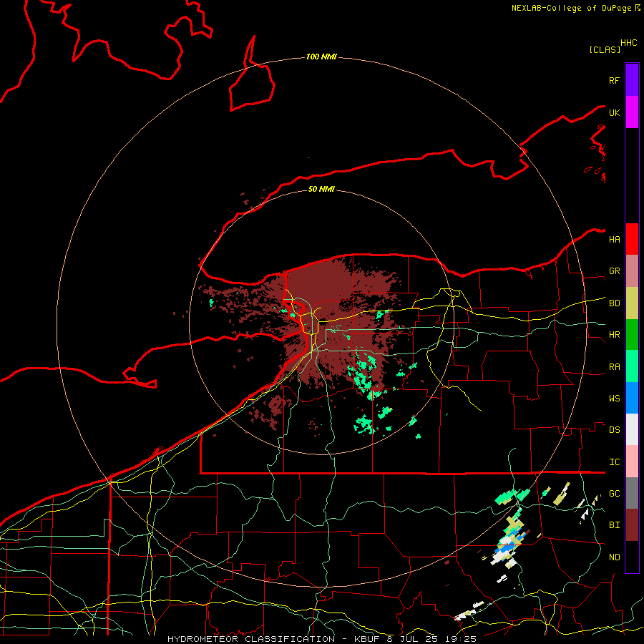Select the BD yellow legend swatch
Screen dimensions: 644x644
coord(632,303)
